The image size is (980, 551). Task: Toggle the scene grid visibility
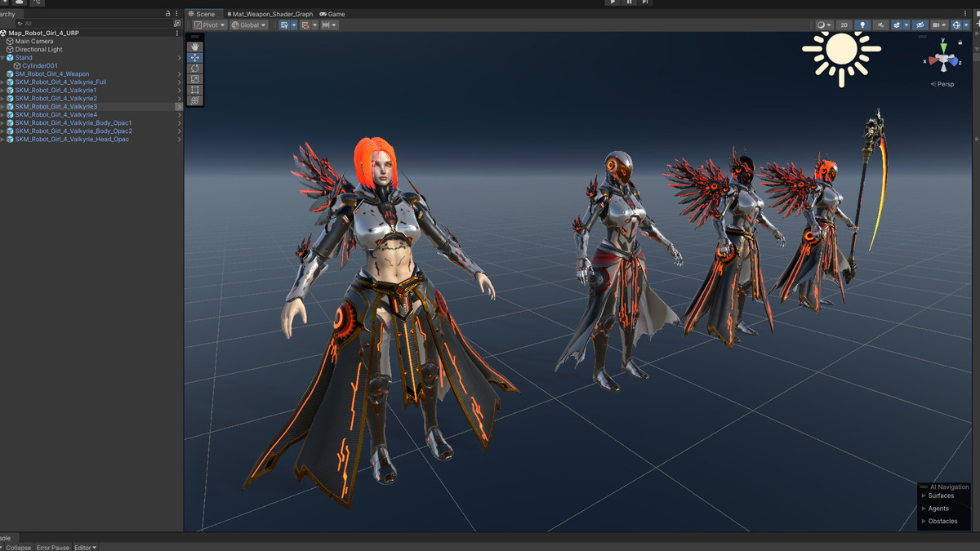click(284, 25)
